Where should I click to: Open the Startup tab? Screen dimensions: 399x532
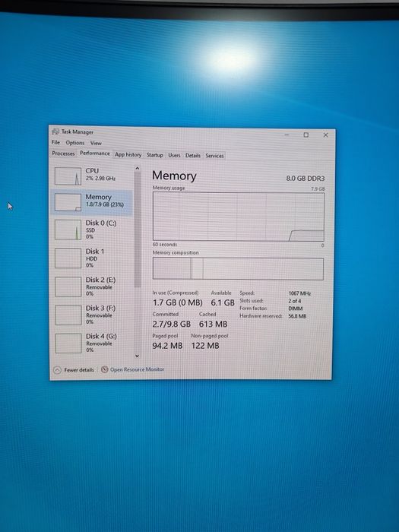tap(155, 155)
